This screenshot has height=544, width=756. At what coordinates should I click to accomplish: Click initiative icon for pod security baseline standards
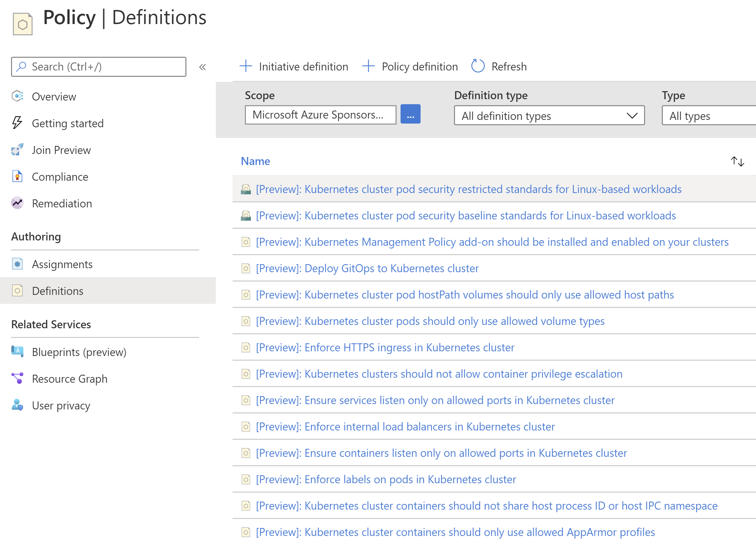pos(246,216)
